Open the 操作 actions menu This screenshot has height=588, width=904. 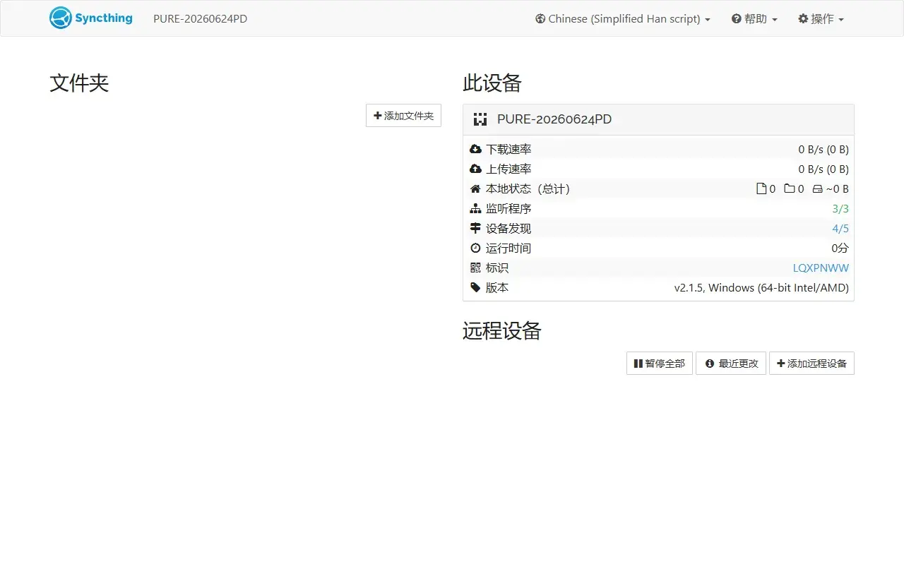pos(821,19)
